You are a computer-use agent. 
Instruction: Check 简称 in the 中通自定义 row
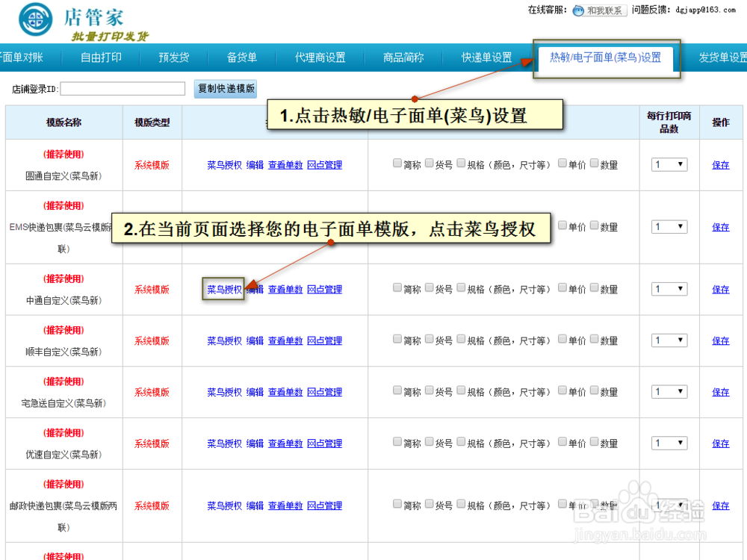click(397, 287)
